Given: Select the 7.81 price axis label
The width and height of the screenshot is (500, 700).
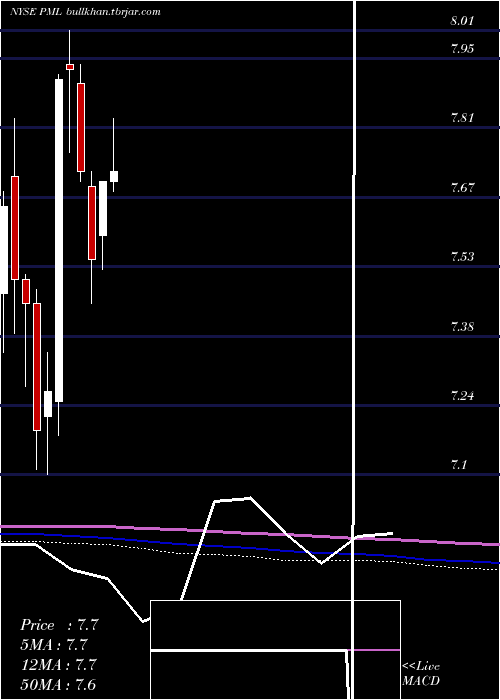Looking at the screenshot, I should click(462, 118).
